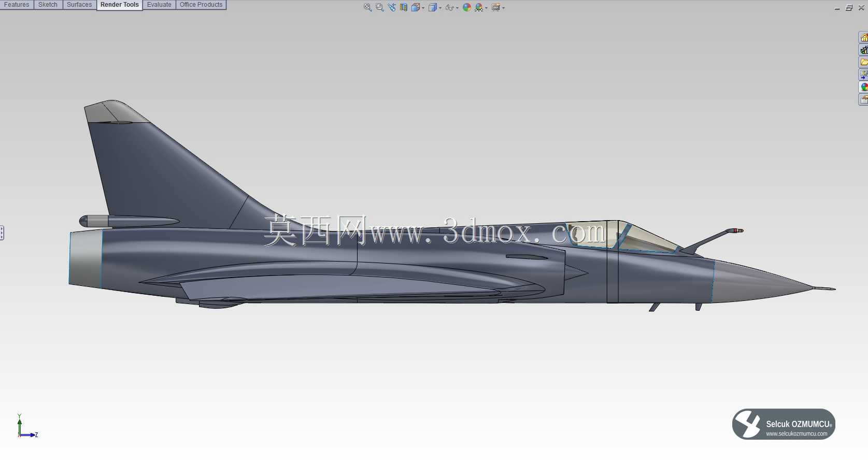Minimize the document window
The height and width of the screenshot is (463, 868).
[837, 8]
